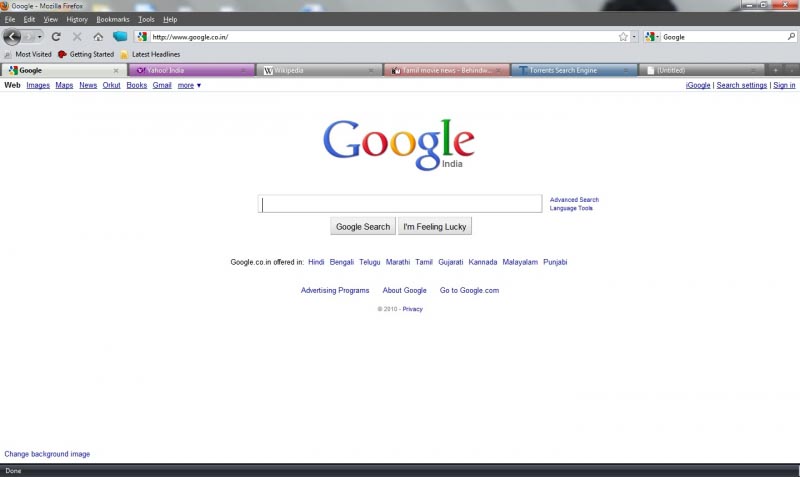Switch to the (Untitled) tab
Screen dimensions: 800x477
[702, 70]
